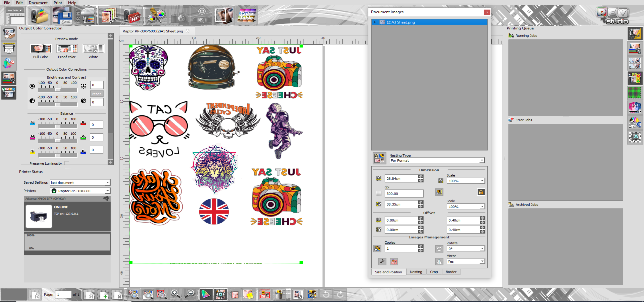Switch to the Border tab

click(x=451, y=272)
